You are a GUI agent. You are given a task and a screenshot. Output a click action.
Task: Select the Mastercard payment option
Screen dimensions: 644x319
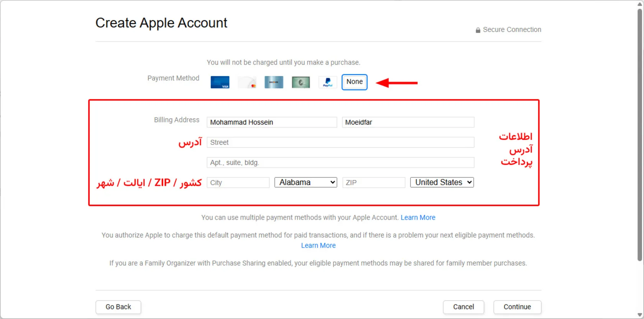coord(247,82)
